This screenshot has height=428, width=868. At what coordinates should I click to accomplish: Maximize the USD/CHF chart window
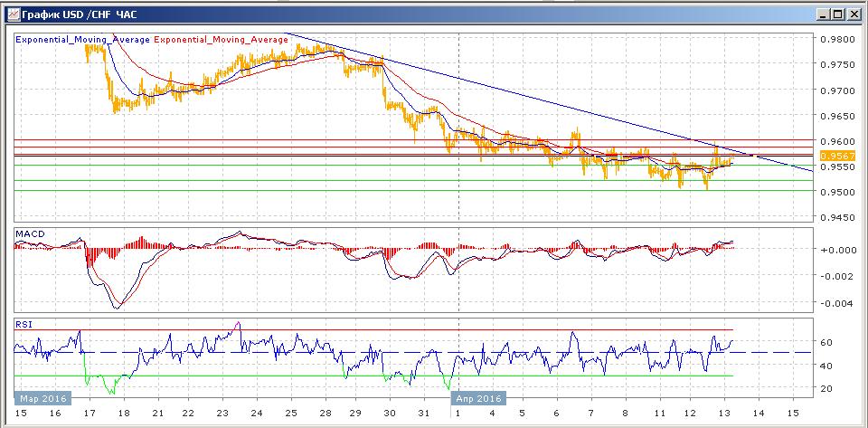pos(838,14)
